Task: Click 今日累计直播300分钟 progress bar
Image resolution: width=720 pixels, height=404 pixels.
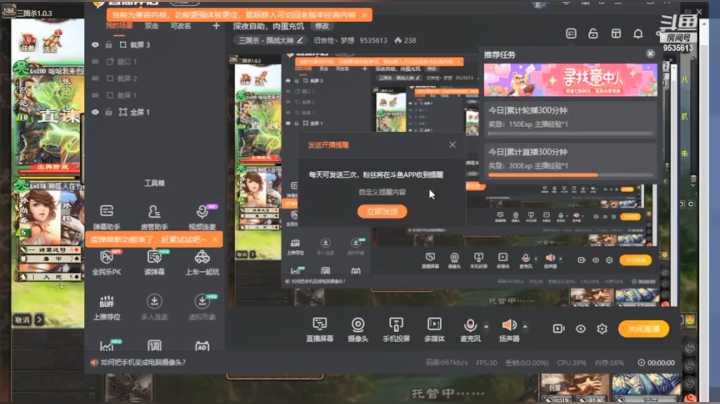Action: 570,175
